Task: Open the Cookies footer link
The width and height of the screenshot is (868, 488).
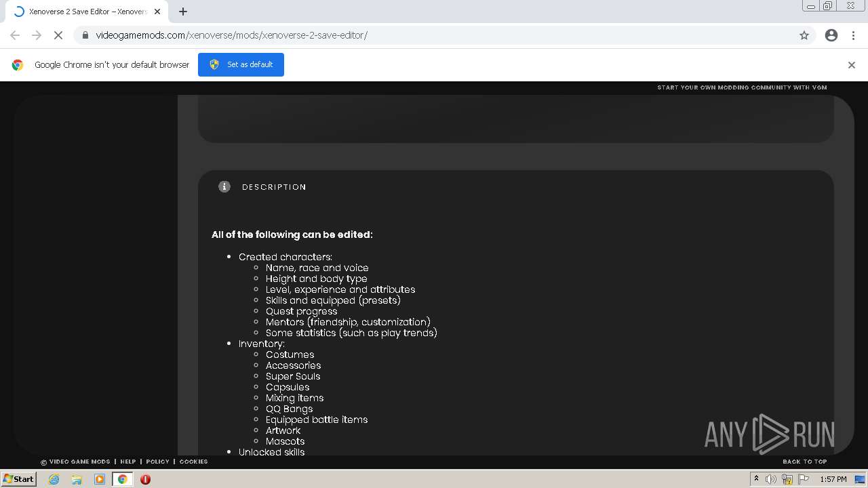Action: pos(193,462)
